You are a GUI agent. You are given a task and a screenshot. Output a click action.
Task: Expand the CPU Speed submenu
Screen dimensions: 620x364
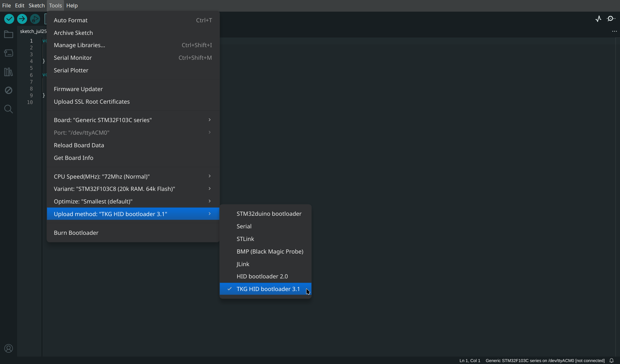click(133, 177)
